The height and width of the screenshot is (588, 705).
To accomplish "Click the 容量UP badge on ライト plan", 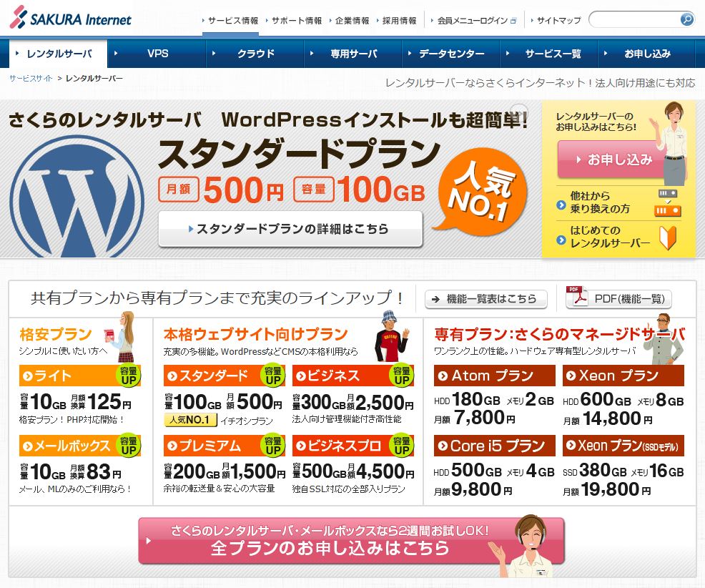I will 128,376.
